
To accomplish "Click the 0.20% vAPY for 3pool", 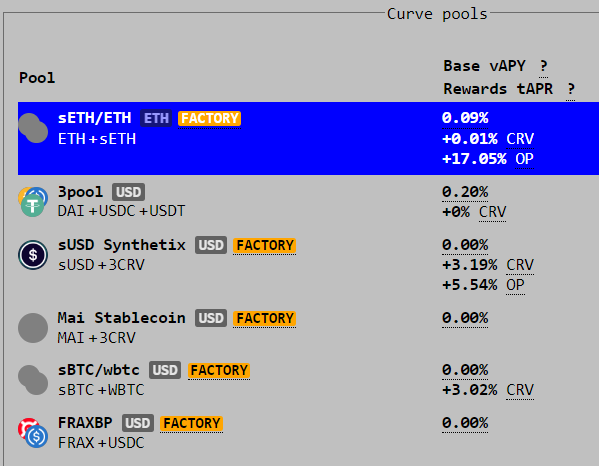I will click(465, 192).
